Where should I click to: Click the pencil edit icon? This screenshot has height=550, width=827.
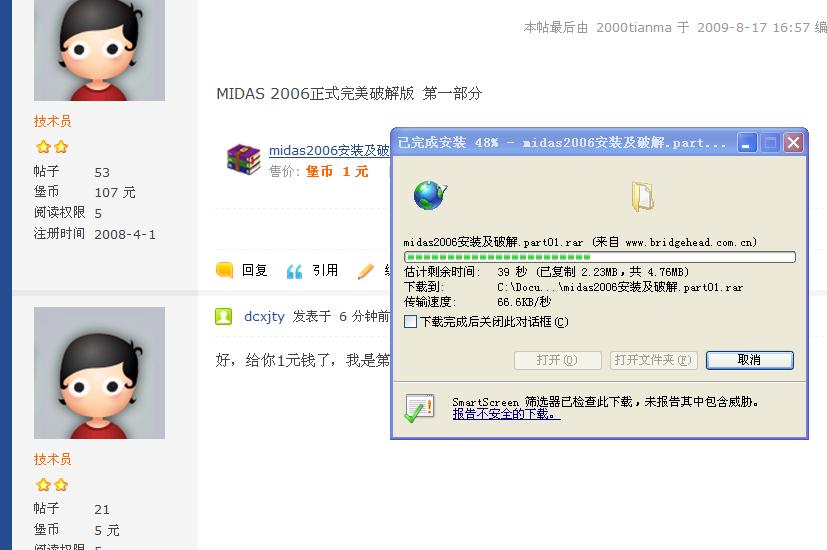[366, 271]
